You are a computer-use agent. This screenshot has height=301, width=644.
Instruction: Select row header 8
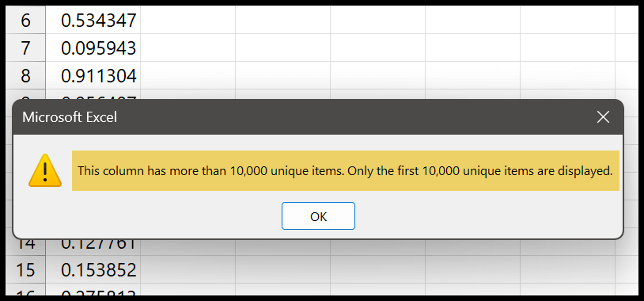[x=25, y=75]
